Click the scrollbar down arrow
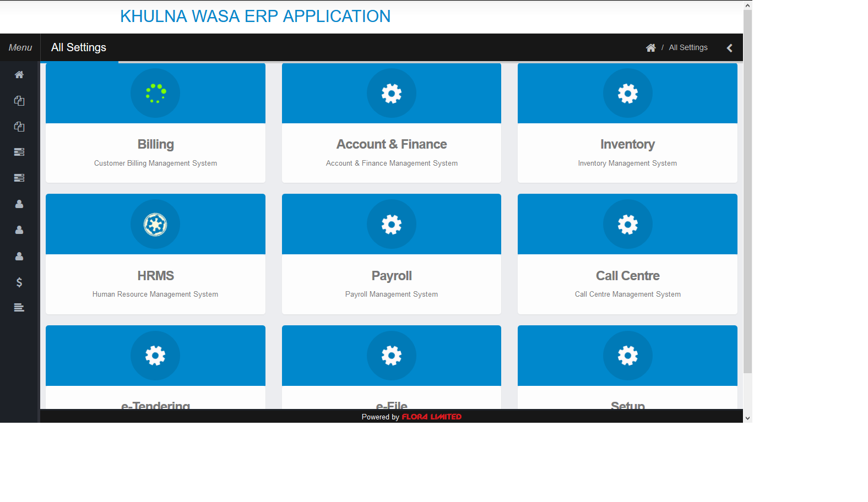868x502 pixels. pos(747,418)
